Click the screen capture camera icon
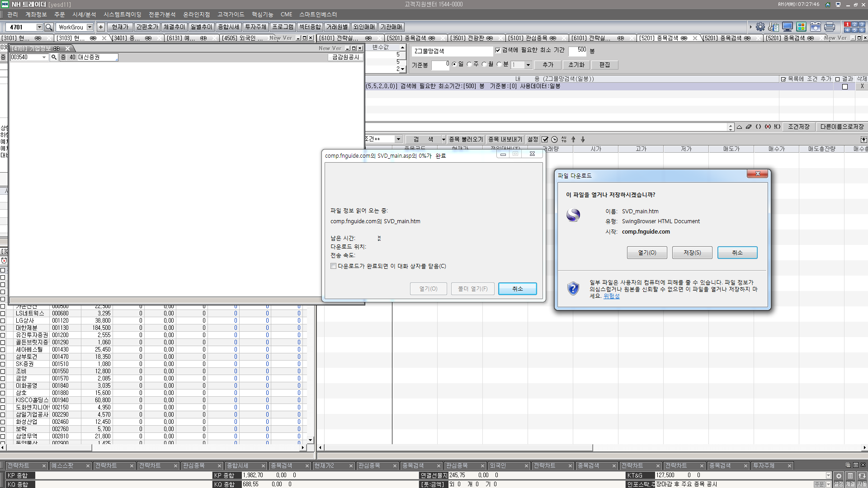 coord(816,27)
